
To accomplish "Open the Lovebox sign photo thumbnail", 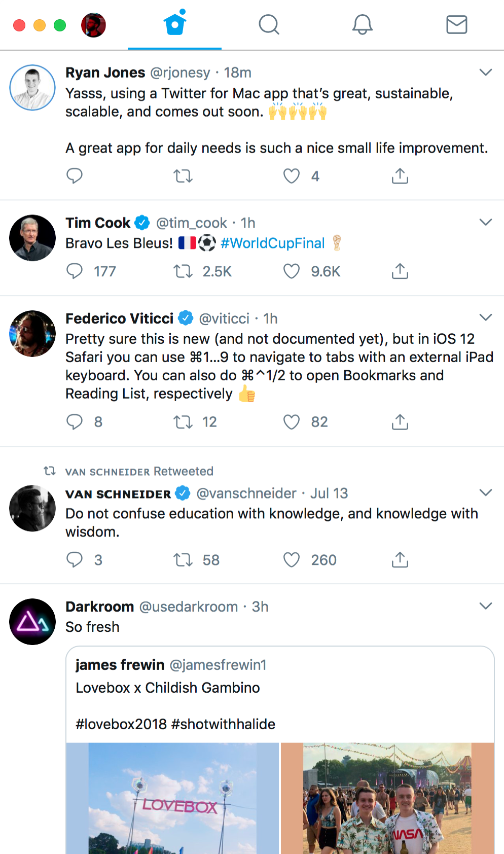I will point(172,798).
